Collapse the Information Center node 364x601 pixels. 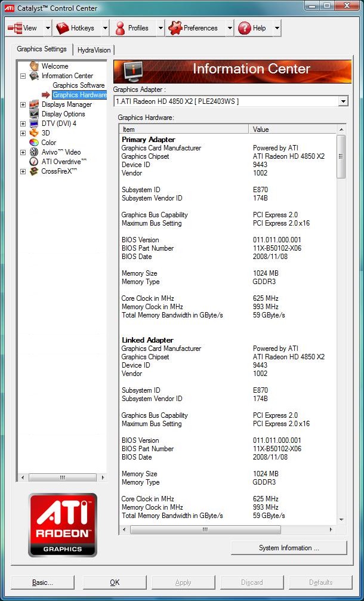tap(23, 76)
